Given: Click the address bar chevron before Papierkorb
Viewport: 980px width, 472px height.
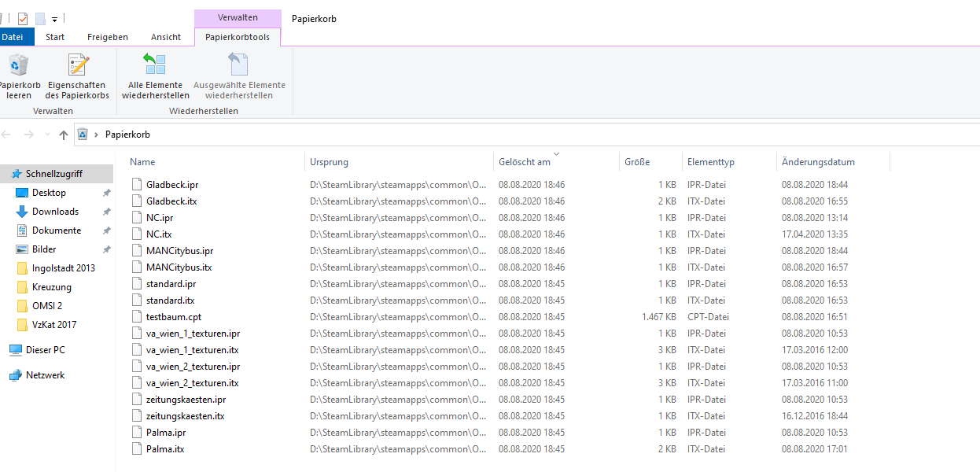Looking at the screenshot, I should [x=96, y=135].
